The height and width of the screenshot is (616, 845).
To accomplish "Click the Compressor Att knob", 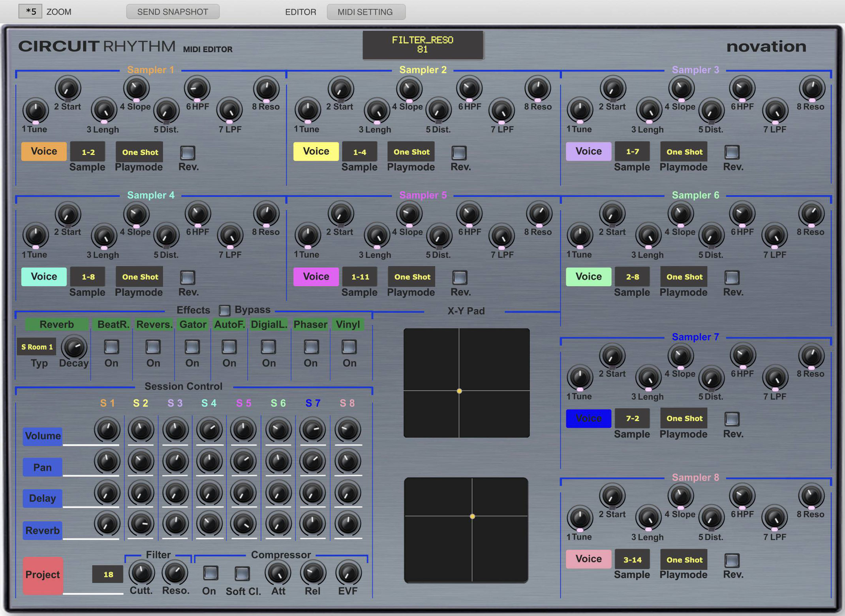I will click(278, 572).
